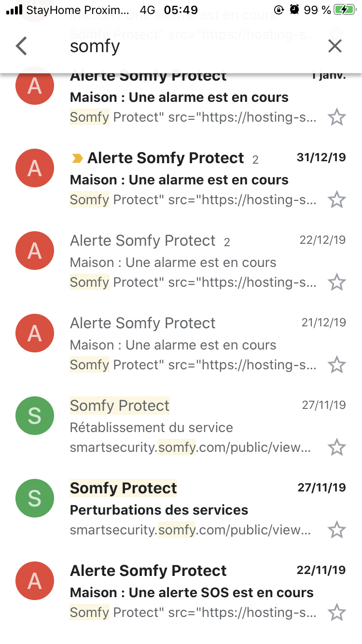Star the 22/12/19 alarm email
This screenshot has width=362, height=644.
336,282
